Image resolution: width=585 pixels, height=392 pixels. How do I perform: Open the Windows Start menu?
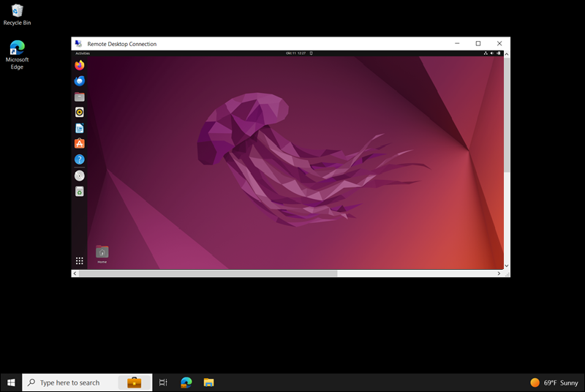point(11,382)
